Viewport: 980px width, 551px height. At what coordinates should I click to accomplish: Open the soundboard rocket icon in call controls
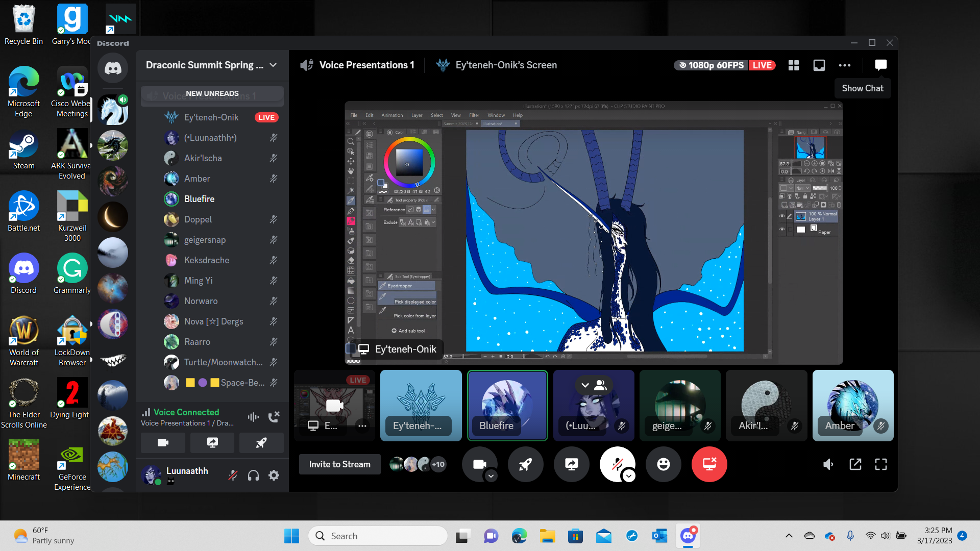pyautogui.click(x=525, y=464)
